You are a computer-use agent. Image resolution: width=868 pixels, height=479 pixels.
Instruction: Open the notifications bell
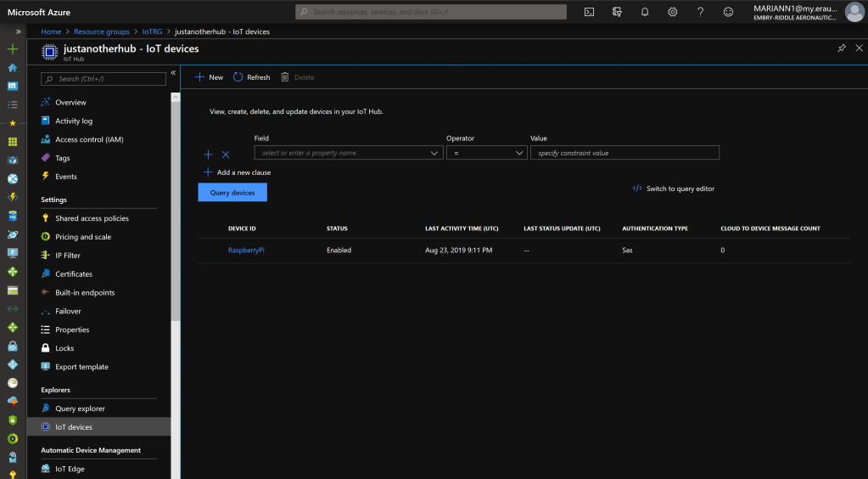tap(645, 12)
